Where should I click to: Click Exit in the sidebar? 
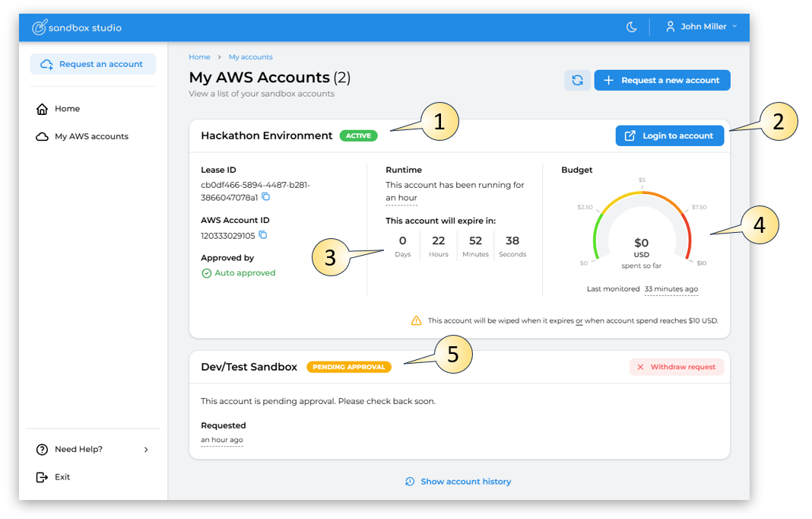point(62,477)
